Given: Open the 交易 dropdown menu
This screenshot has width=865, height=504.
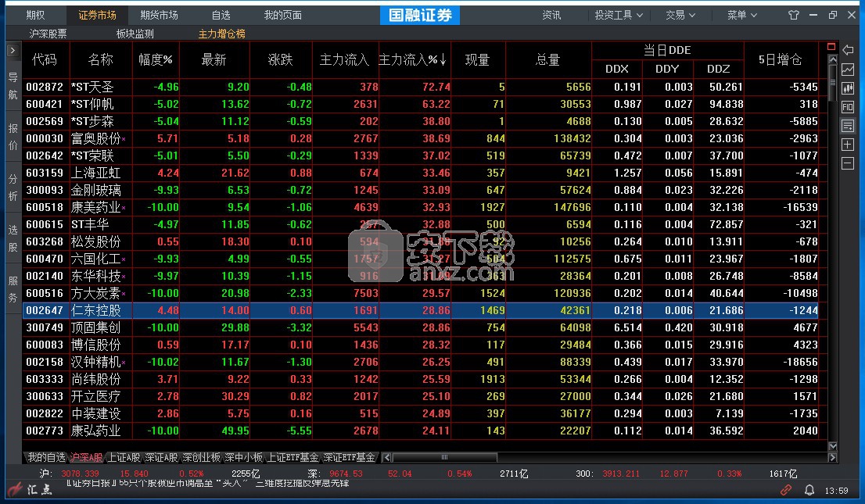Looking at the screenshot, I should [680, 15].
